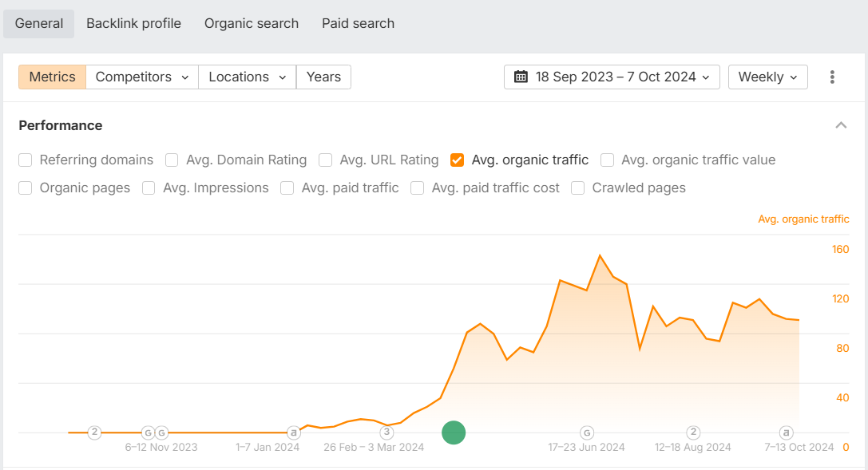Screen dimensions: 868x470
Task: Uncheck the Avg. organic traffic checkbox
Action: tap(458, 160)
